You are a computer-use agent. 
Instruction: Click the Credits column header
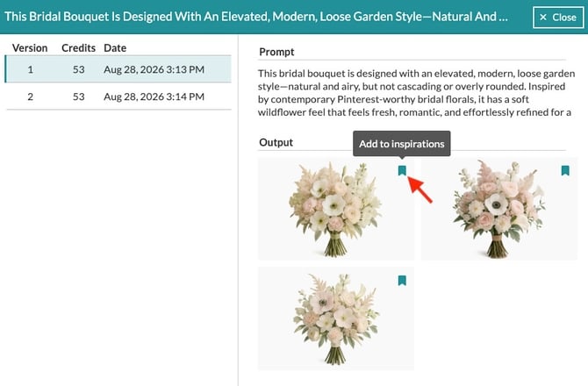[x=78, y=48]
